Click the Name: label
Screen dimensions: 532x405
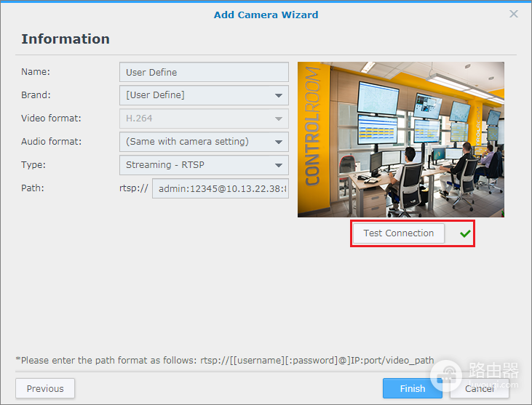(36, 72)
